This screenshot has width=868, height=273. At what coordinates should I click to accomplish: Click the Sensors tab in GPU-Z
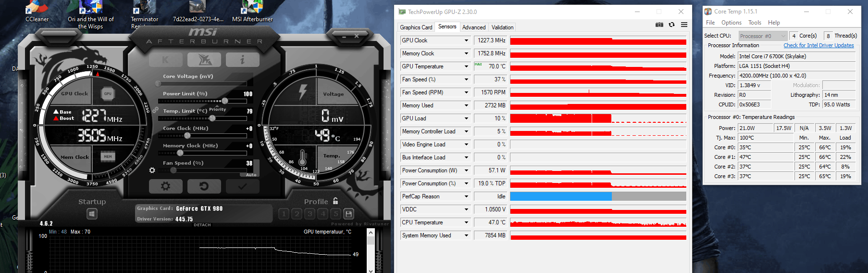click(447, 27)
